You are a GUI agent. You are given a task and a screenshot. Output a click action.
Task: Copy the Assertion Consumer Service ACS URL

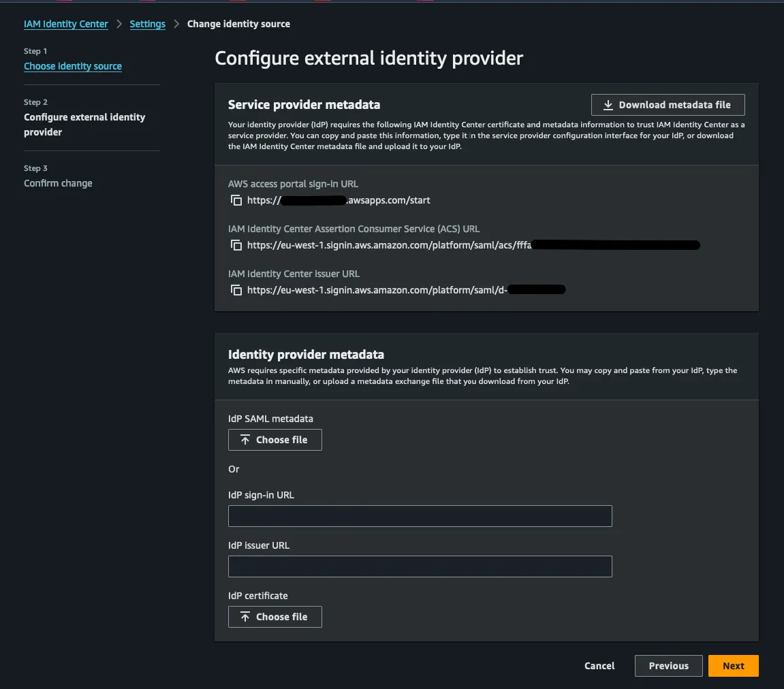click(x=236, y=245)
